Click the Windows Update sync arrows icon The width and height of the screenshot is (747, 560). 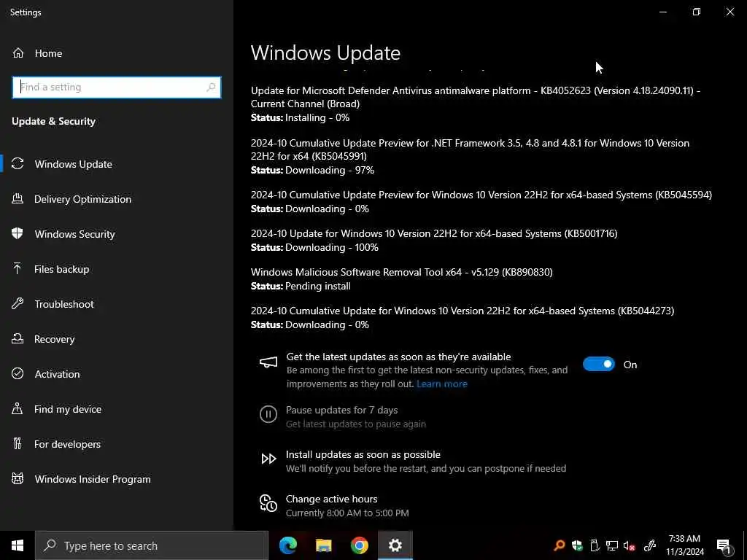click(18, 164)
